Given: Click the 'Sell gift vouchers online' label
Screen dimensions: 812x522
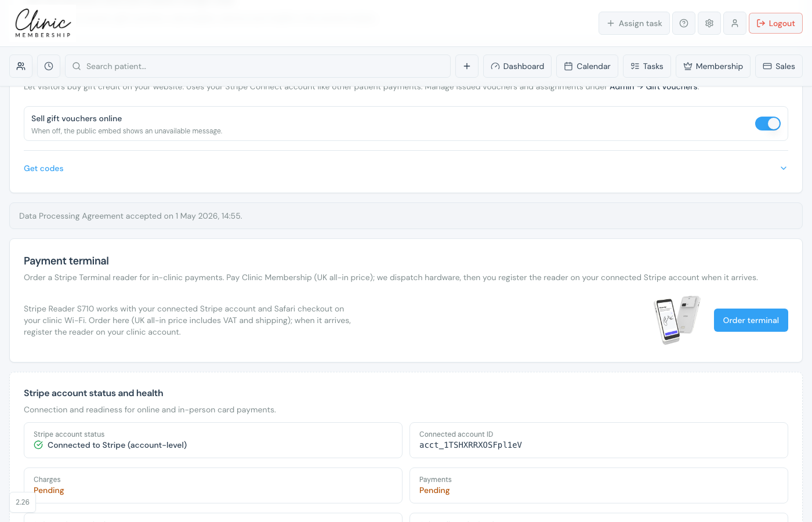Looking at the screenshot, I should 77,118.
